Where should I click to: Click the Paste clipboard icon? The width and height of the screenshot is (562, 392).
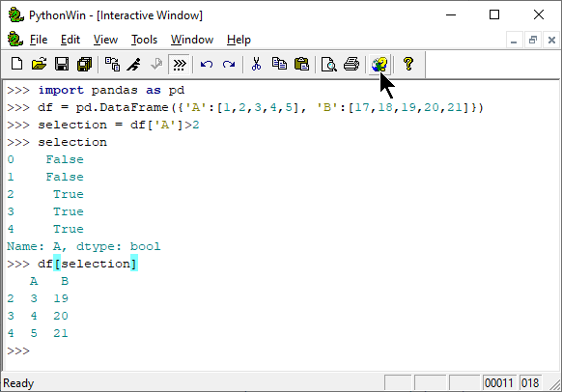[x=301, y=65]
